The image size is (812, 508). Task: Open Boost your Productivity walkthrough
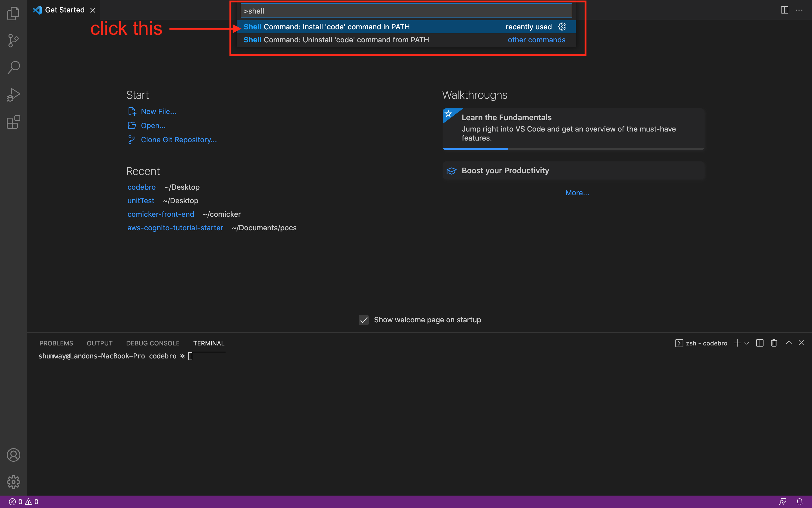coord(573,171)
